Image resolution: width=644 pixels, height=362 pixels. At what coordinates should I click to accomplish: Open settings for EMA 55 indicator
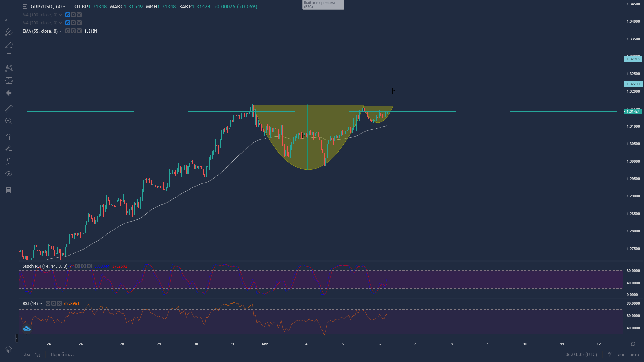tap(73, 31)
